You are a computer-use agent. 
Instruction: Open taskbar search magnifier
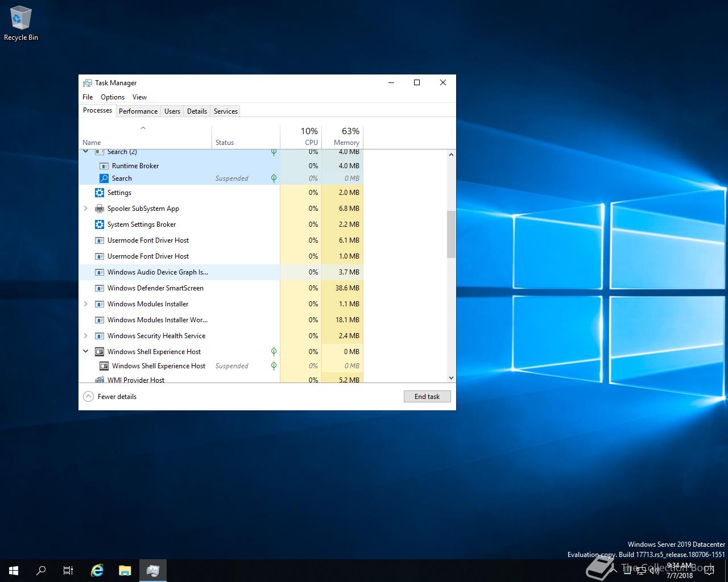tap(41, 571)
